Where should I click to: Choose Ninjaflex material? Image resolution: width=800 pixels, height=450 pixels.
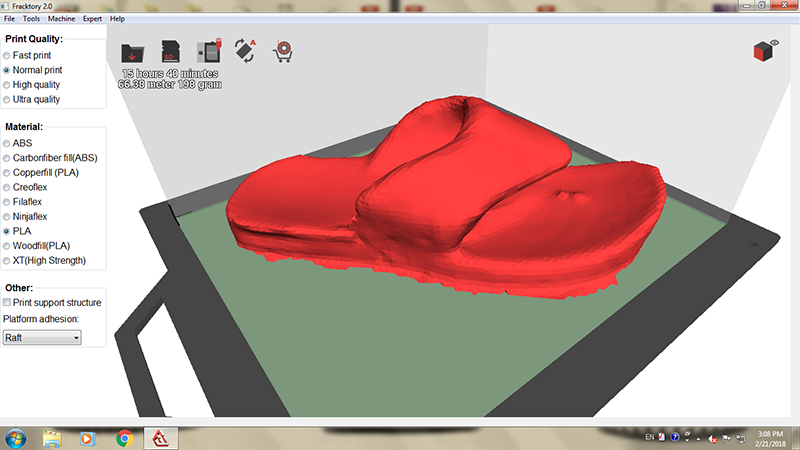(25, 217)
